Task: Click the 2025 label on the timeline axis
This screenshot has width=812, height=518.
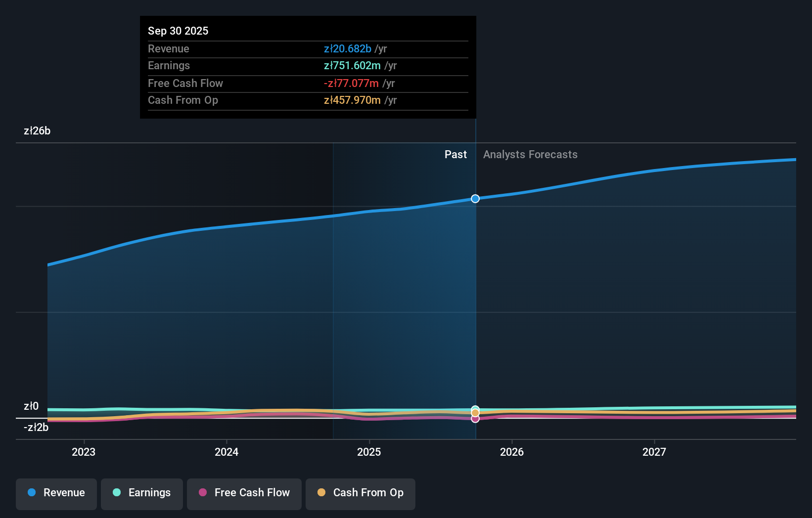Action: coord(369,452)
